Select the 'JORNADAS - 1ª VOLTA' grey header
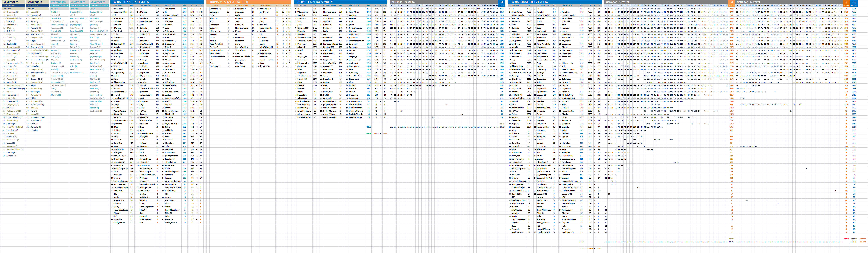 666,2
